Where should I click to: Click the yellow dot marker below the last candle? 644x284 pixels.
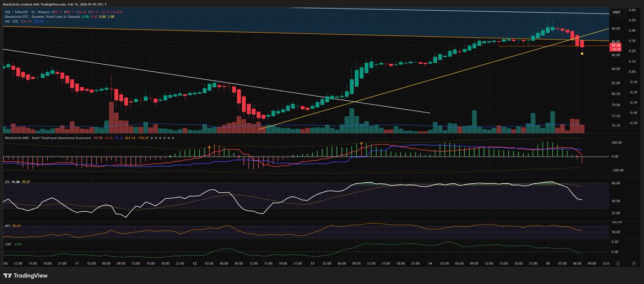(x=582, y=54)
